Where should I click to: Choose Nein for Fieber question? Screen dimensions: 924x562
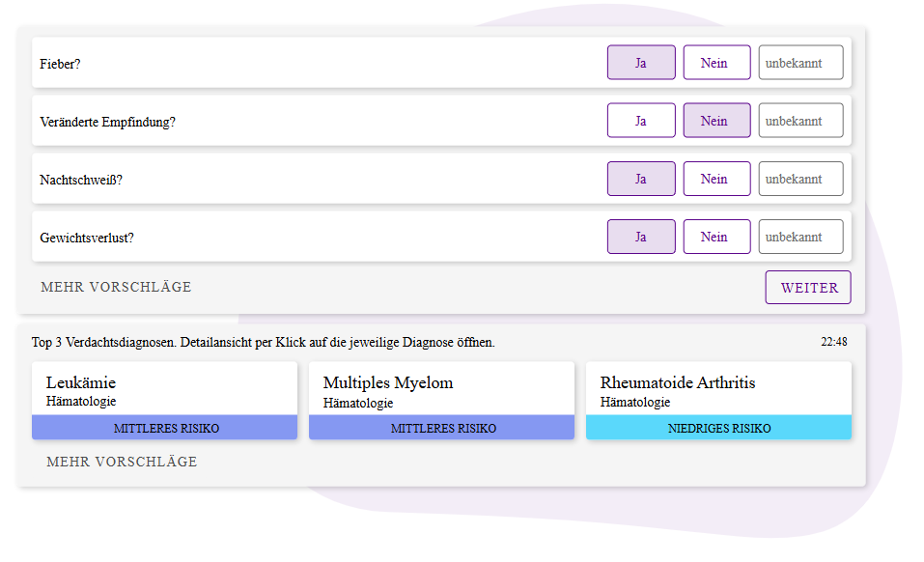click(x=716, y=63)
